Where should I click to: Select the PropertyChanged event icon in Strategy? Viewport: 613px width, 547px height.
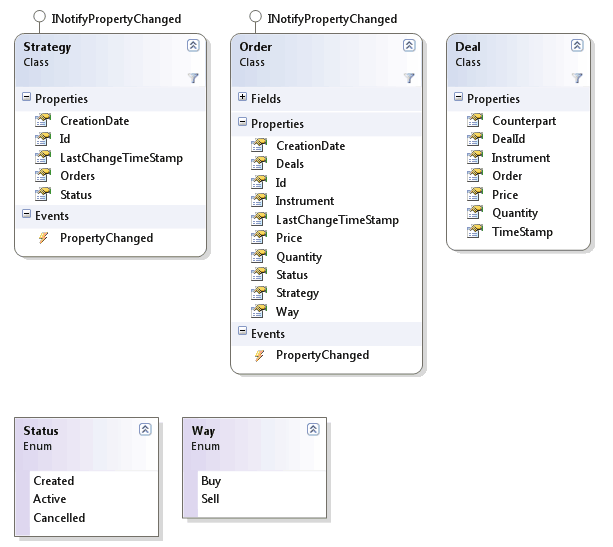[x=43, y=237]
